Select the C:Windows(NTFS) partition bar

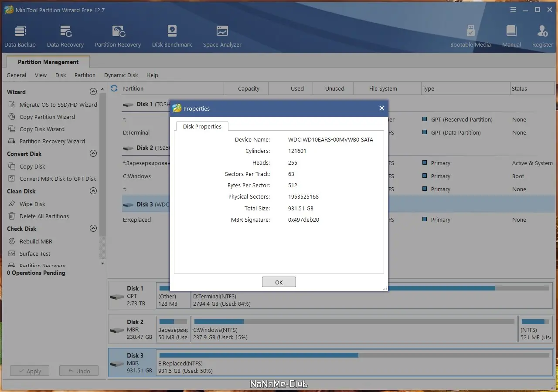(354, 330)
